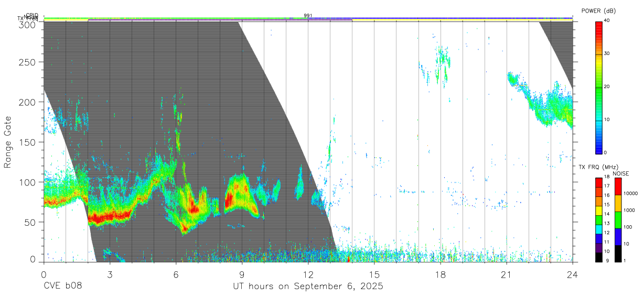Click y-axis tick label "200"
Viewport: 644px width, 297px height.
tap(27, 102)
